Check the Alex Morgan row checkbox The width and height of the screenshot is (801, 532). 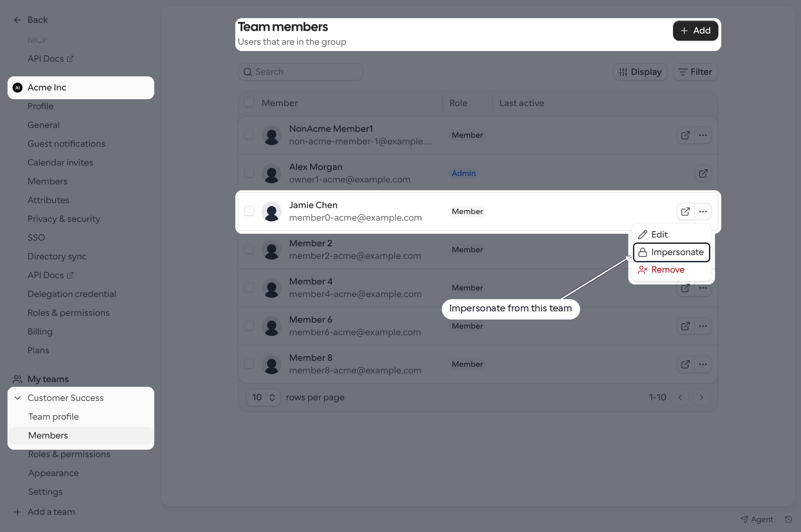pyautogui.click(x=249, y=173)
